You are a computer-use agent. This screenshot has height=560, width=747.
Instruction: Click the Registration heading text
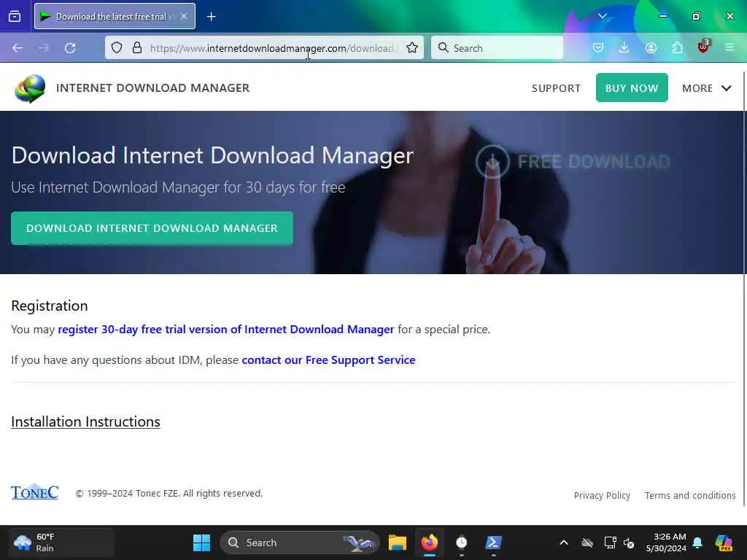click(x=50, y=306)
